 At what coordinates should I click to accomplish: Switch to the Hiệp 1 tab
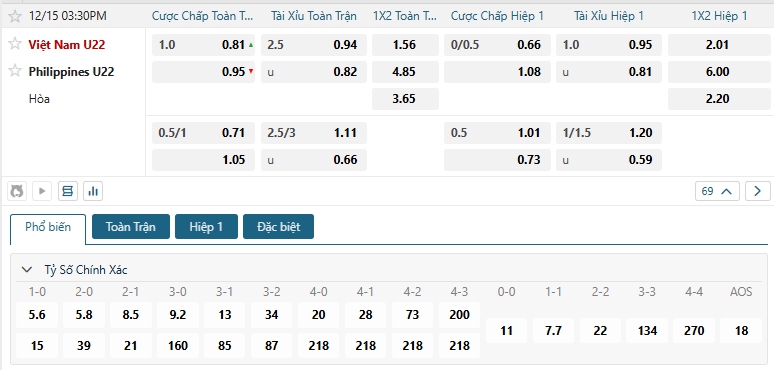coord(206,227)
